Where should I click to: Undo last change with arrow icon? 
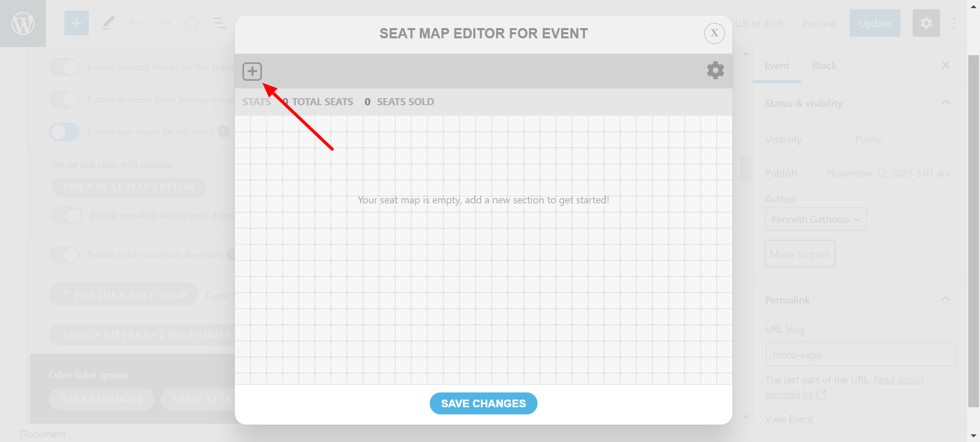[x=136, y=24]
